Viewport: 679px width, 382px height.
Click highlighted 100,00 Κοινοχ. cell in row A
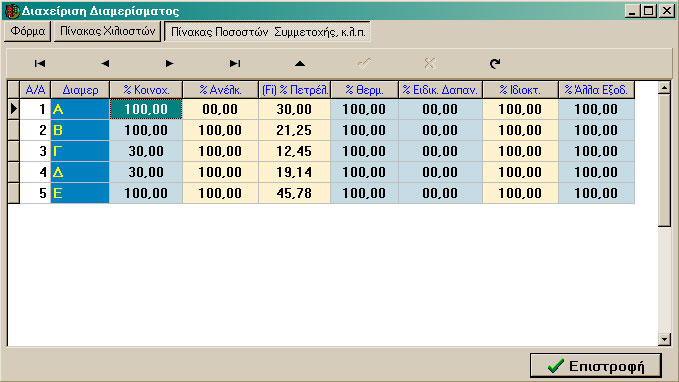146,109
